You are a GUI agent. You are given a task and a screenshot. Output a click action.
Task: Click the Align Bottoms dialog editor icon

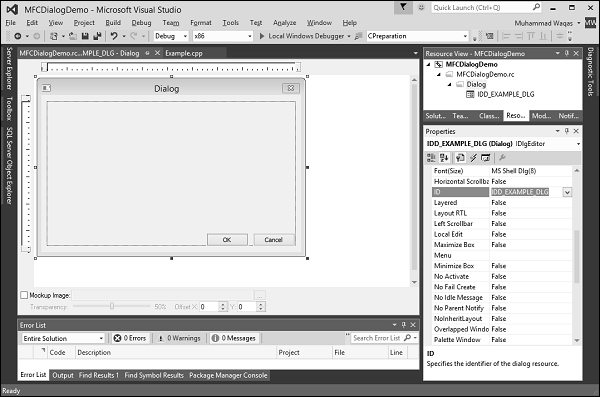pyautogui.click(x=543, y=36)
